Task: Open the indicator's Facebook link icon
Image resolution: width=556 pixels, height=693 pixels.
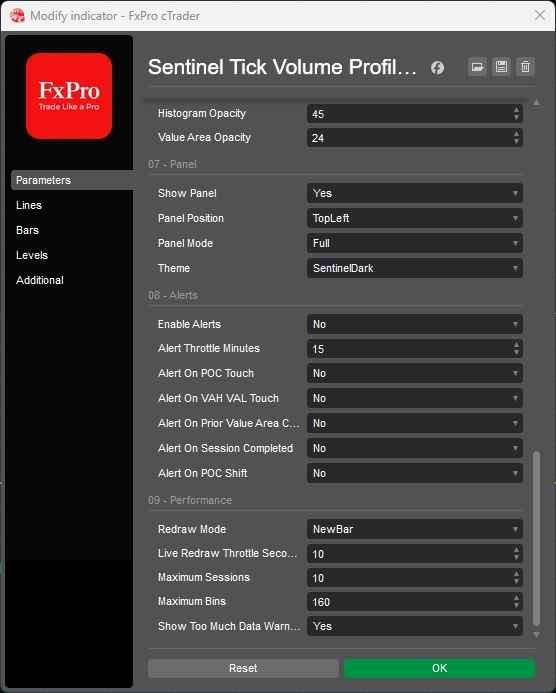Action: point(437,68)
